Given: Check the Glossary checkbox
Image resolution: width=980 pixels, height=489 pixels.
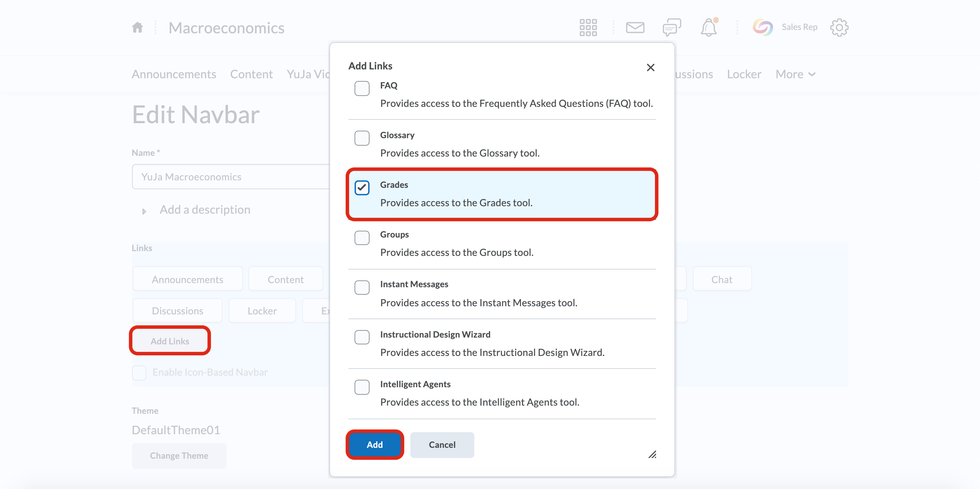Looking at the screenshot, I should click(x=362, y=138).
